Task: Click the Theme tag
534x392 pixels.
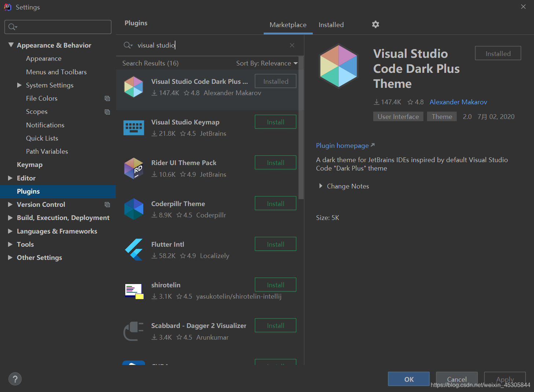Action: pyautogui.click(x=442, y=116)
